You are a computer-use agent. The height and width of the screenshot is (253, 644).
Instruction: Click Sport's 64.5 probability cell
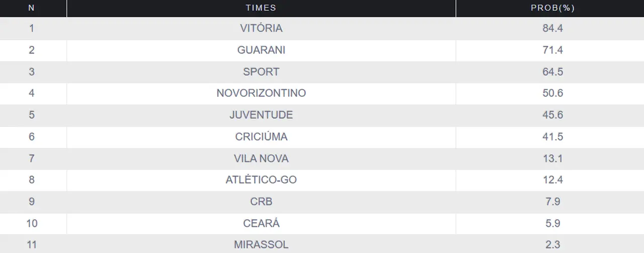tap(552, 72)
